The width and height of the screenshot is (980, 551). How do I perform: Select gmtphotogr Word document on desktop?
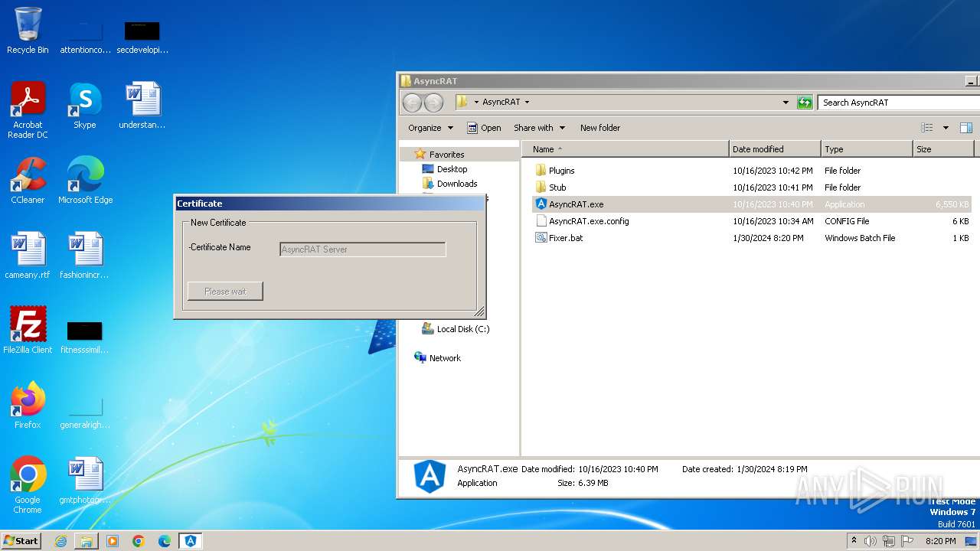[x=85, y=481]
